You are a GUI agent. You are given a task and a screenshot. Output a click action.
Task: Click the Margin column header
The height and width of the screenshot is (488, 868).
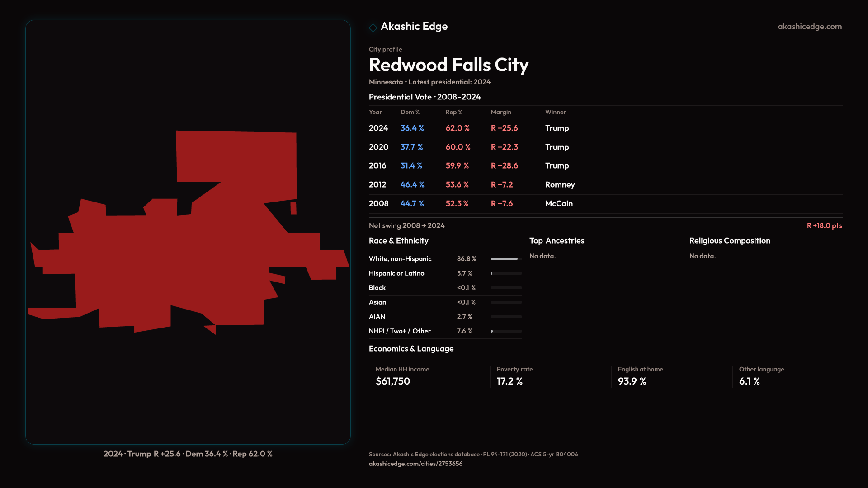click(501, 113)
